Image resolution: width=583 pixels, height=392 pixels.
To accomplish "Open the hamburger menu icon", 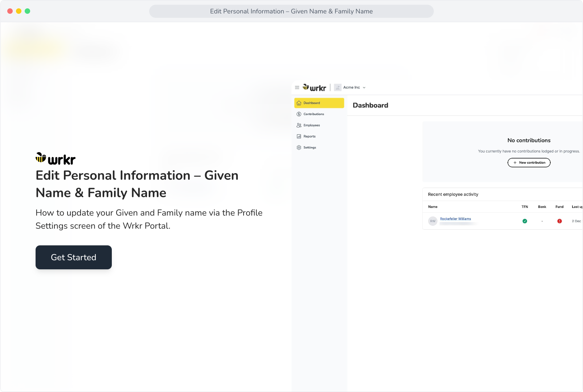I will pos(297,87).
